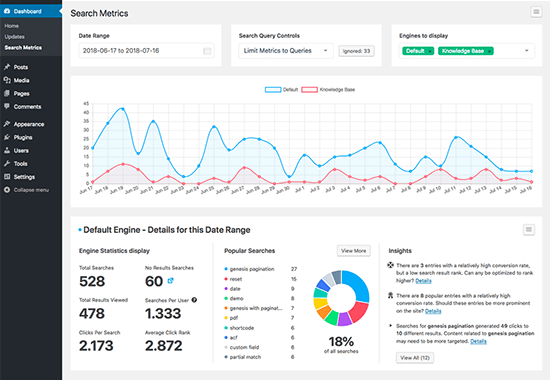This screenshot has height=380, width=550.
Task: Open the Home submenu item
Action: 12,26
